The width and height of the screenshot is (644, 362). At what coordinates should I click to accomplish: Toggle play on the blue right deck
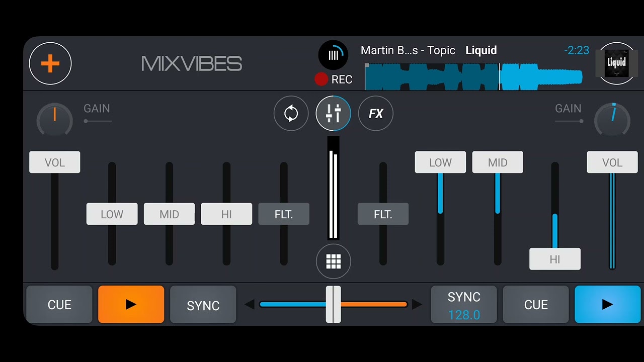pyautogui.click(x=608, y=304)
